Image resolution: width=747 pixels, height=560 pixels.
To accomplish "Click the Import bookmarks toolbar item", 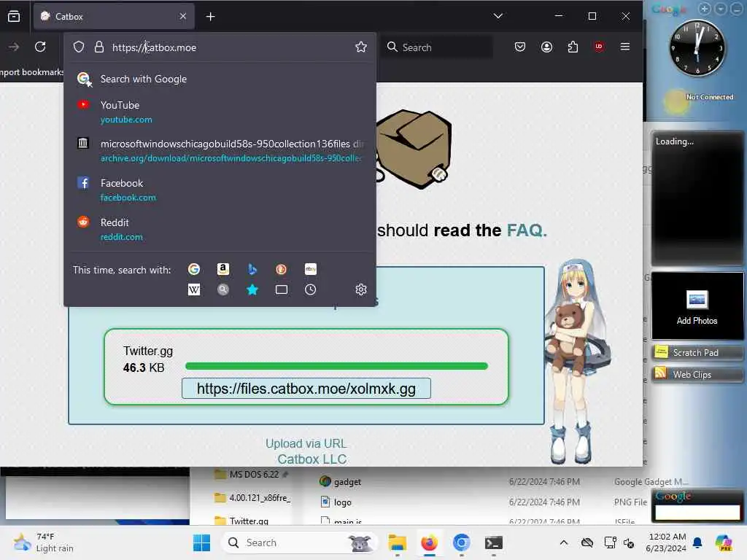I will pos(32,72).
